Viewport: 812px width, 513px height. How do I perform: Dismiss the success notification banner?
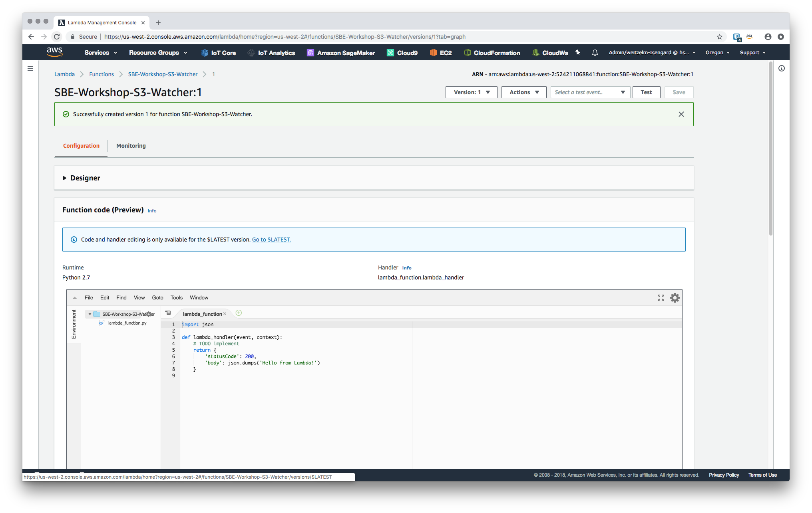pos(681,114)
